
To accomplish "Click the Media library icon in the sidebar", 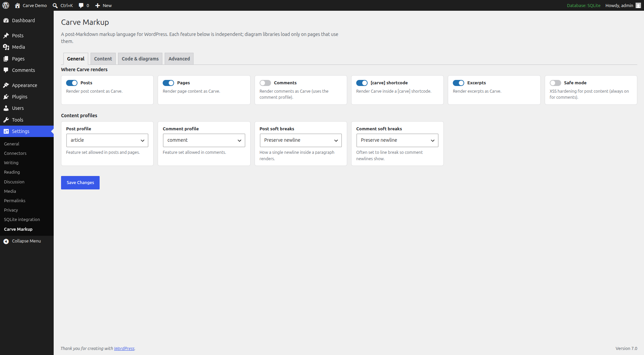I will (6, 47).
